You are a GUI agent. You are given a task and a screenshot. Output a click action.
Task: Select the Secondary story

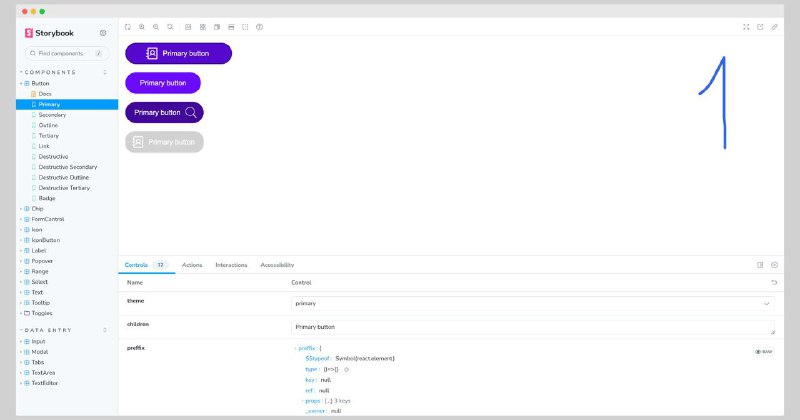52,115
